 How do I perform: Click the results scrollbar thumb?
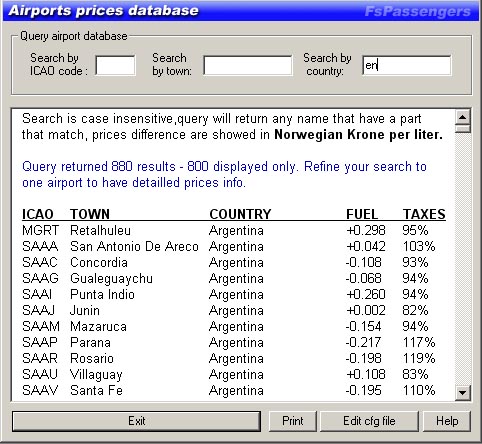click(462, 129)
